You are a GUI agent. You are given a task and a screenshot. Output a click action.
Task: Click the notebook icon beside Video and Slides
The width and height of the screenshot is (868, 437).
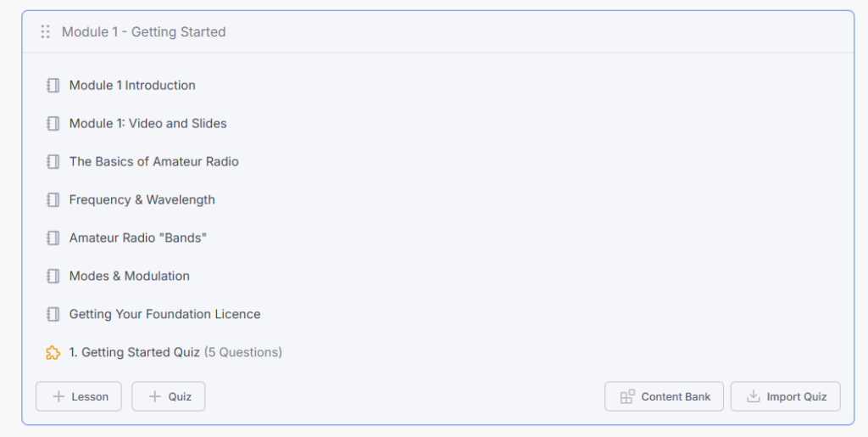pos(53,124)
